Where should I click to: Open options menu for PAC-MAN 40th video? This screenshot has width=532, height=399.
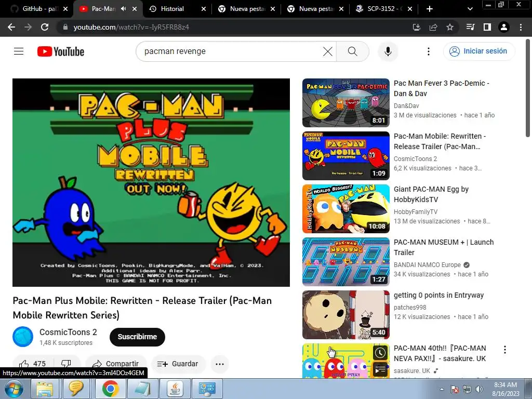505,350
